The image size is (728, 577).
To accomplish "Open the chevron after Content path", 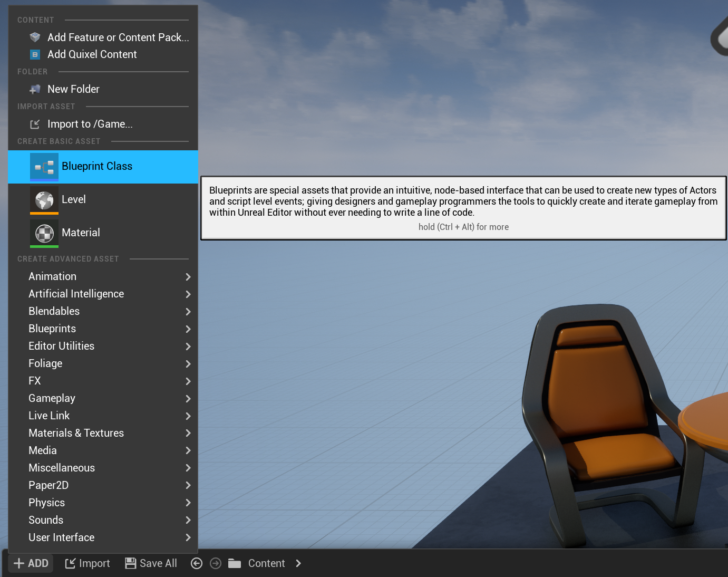I will (298, 563).
